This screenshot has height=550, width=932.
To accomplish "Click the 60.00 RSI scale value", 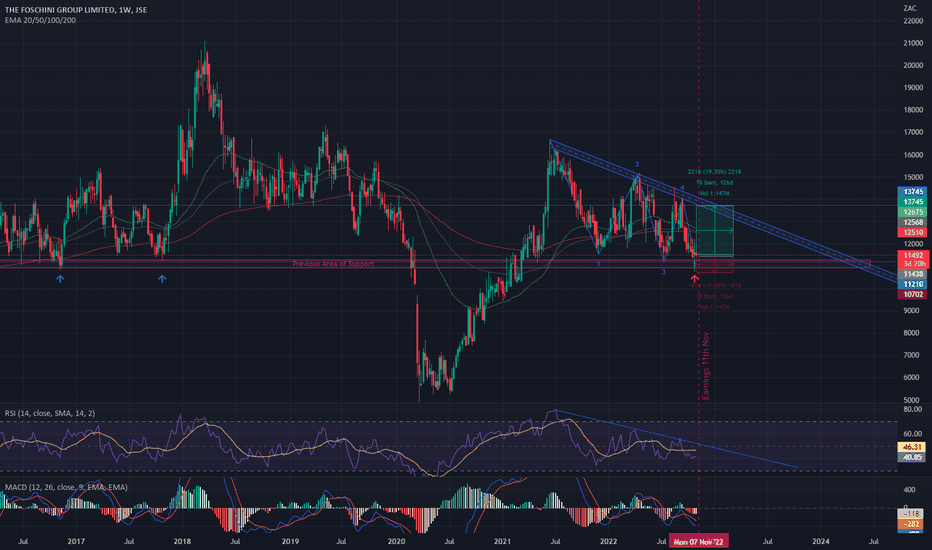I will 913,434.
